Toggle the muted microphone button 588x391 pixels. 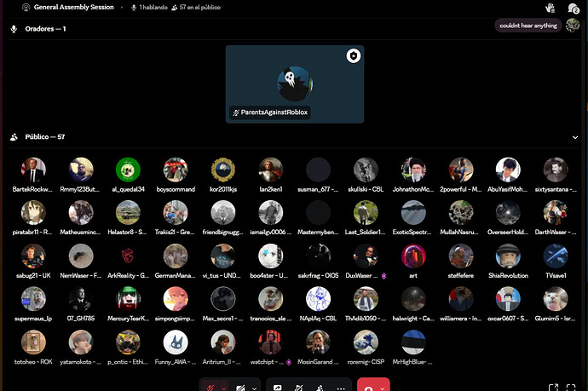[210, 388]
